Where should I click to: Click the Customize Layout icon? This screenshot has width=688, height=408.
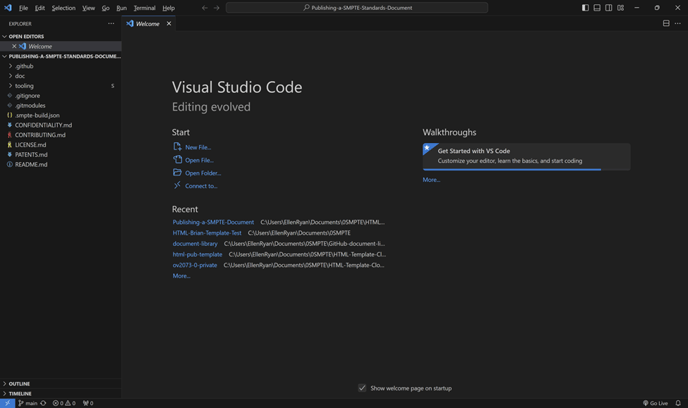pos(621,8)
